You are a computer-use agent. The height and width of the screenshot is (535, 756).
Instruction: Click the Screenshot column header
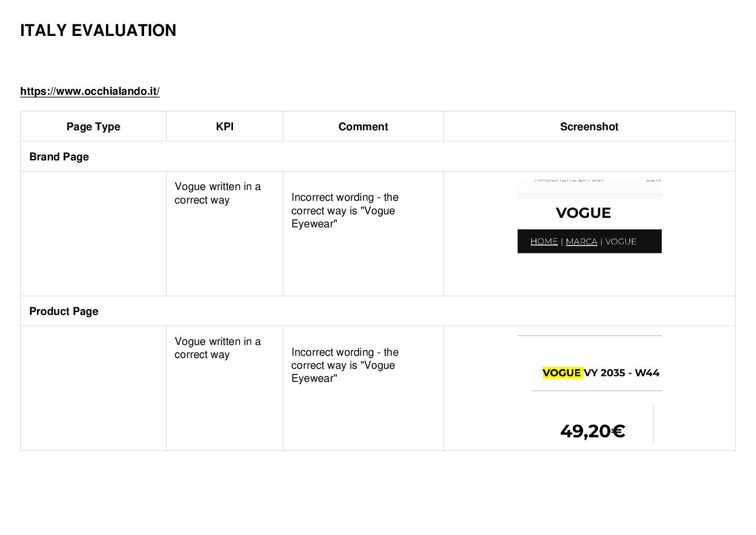[x=589, y=127]
